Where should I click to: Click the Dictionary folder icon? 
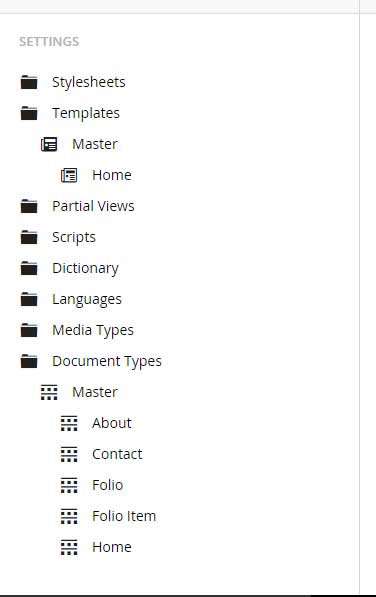pos(29,268)
